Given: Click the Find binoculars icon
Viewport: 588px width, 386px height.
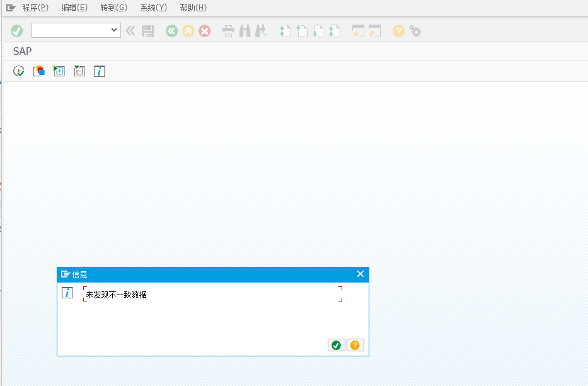Looking at the screenshot, I should (x=245, y=30).
